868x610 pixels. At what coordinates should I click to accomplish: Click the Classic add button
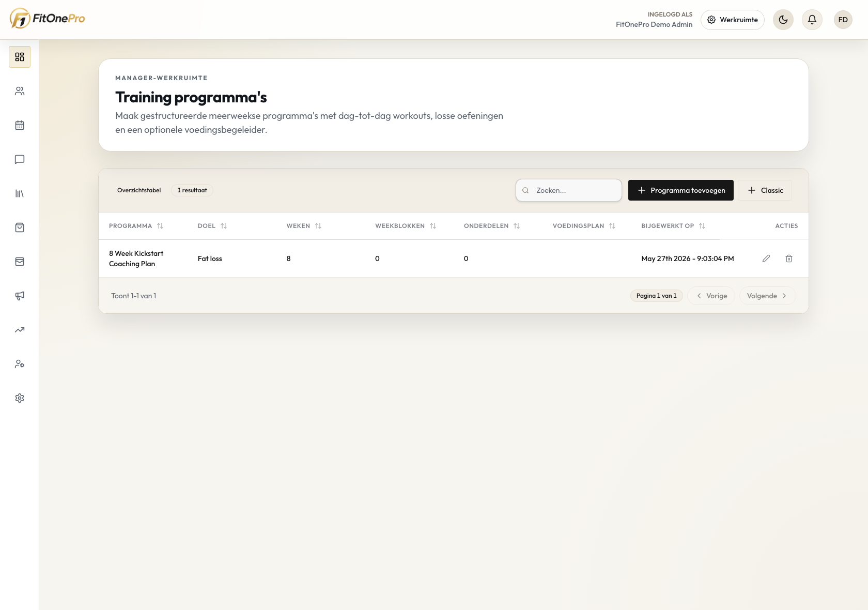tap(765, 190)
